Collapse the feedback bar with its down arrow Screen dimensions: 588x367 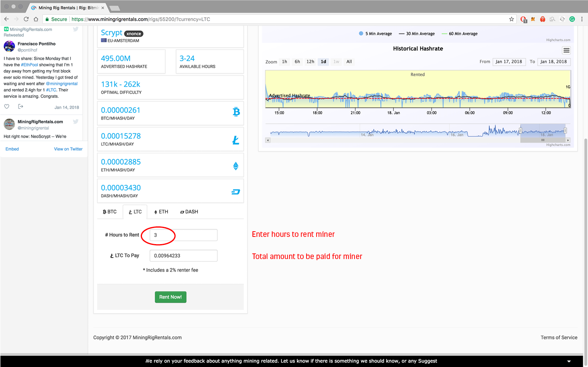point(569,361)
